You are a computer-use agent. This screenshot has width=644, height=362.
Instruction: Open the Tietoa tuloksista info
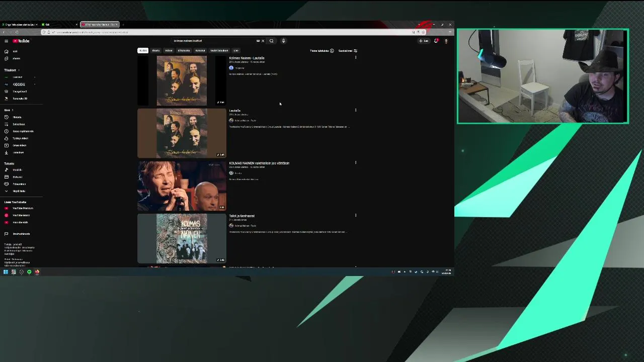pyautogui.click(x=321, y=51)
